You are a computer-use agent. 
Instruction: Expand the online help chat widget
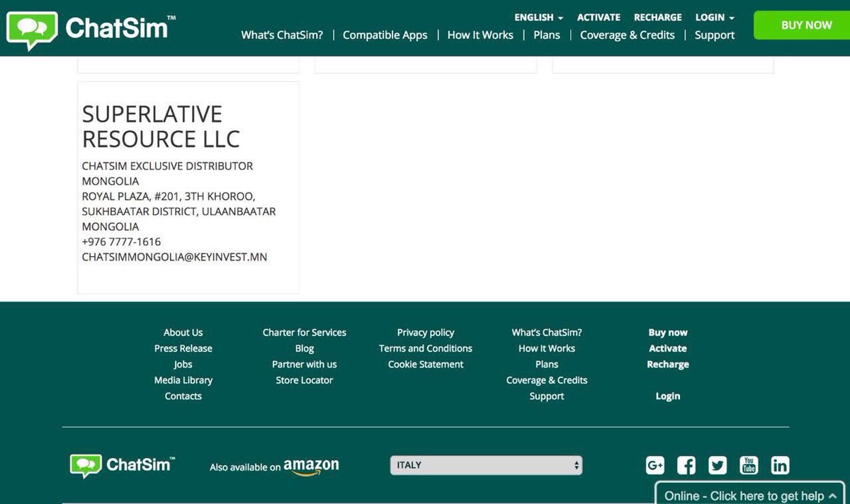click(749, 494)
